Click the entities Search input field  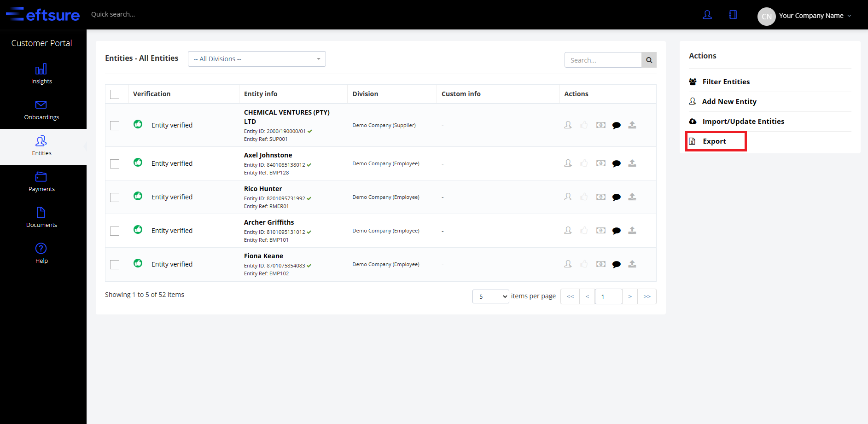[603, 60]
